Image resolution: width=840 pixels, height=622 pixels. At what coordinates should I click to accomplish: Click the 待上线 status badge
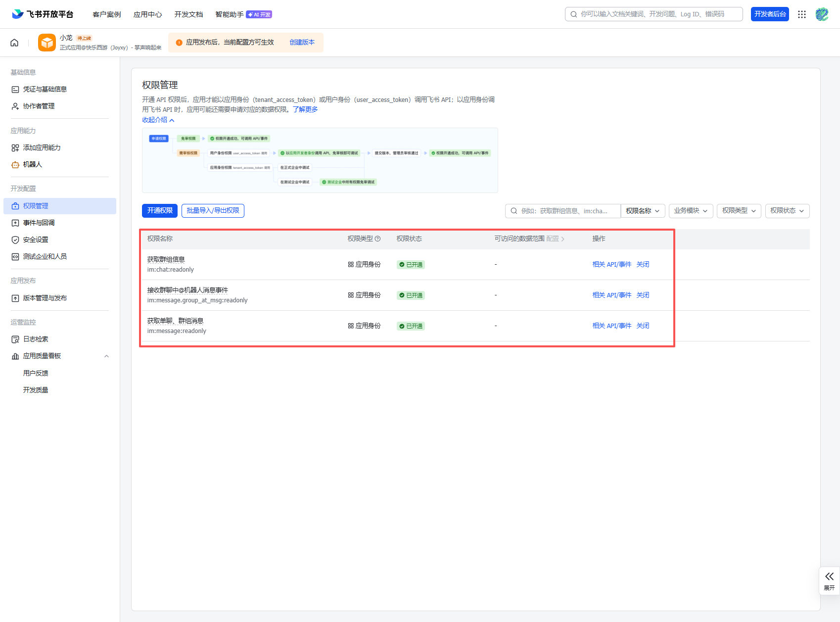84,38
